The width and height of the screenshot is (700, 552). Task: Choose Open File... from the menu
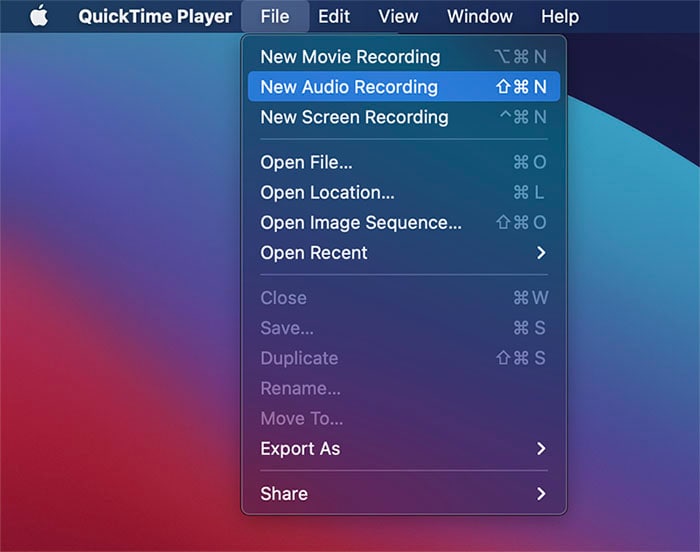(x=404, y=162)
